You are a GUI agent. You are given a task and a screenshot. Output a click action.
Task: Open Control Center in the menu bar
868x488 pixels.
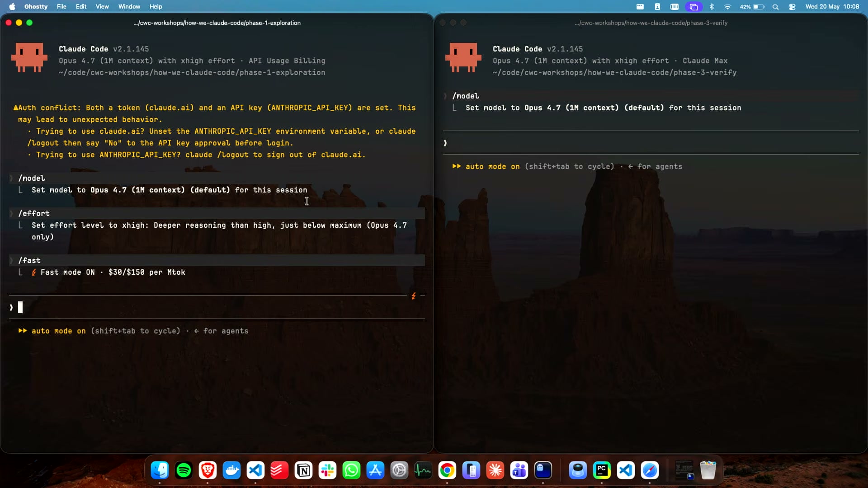click(x=792, y=7)
